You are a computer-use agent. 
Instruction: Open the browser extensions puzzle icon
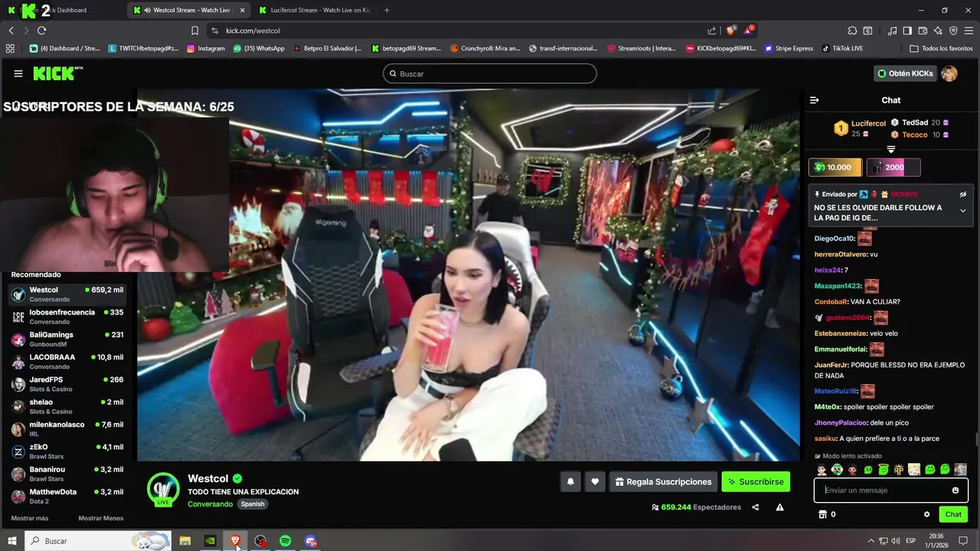852,31
